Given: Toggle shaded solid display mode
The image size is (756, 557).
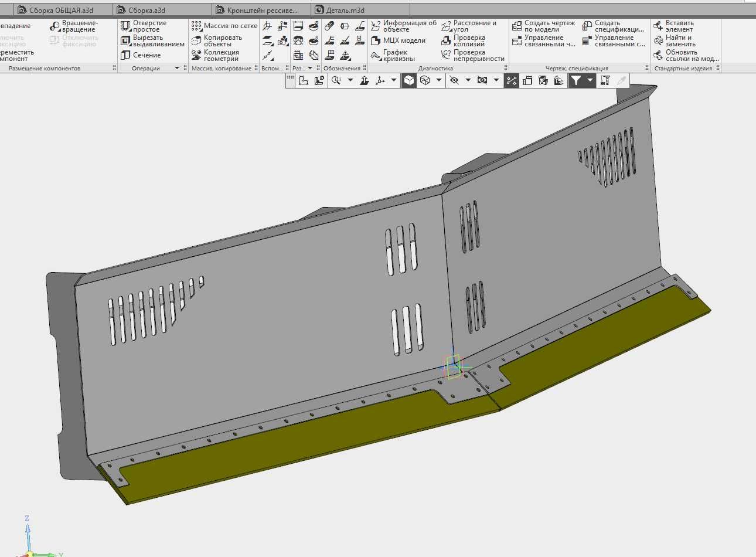Looking at the screenshot, I should 409,80.
